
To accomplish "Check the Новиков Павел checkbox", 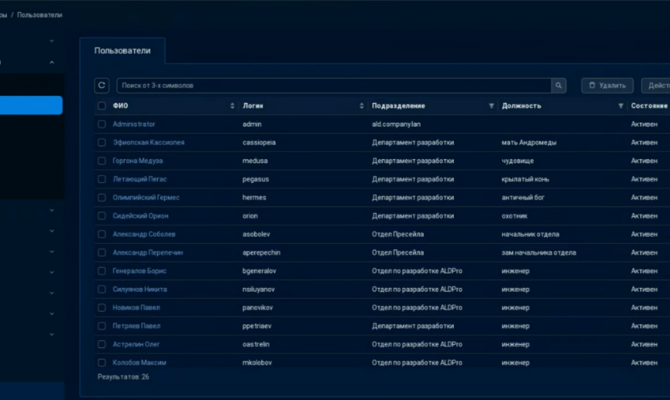I will [x=102, y=308].
